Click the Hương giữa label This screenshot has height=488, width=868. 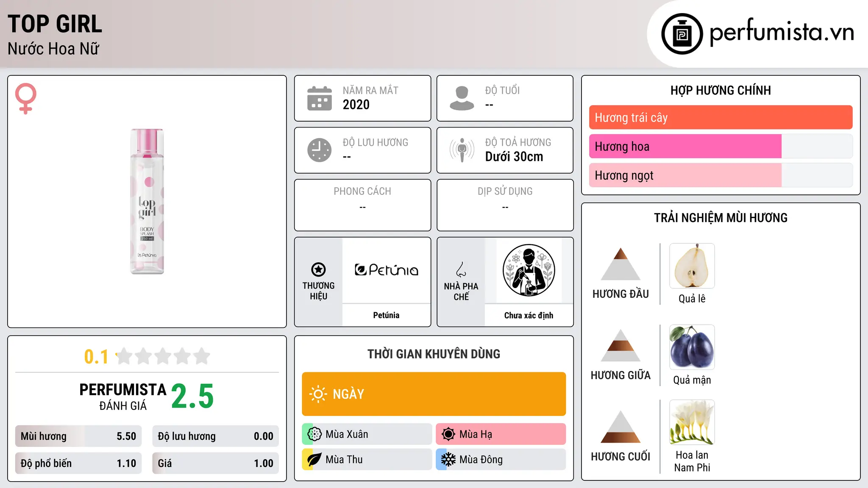tap(620, 375)
